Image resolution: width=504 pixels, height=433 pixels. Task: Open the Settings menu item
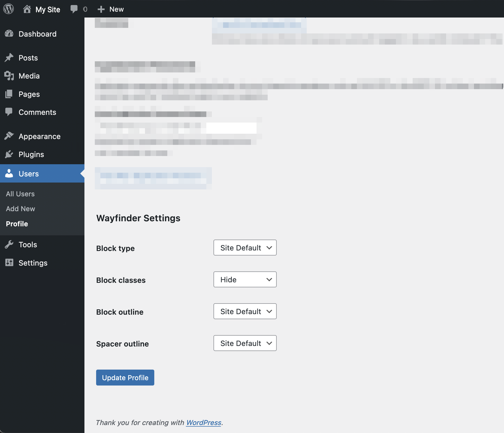33,263
